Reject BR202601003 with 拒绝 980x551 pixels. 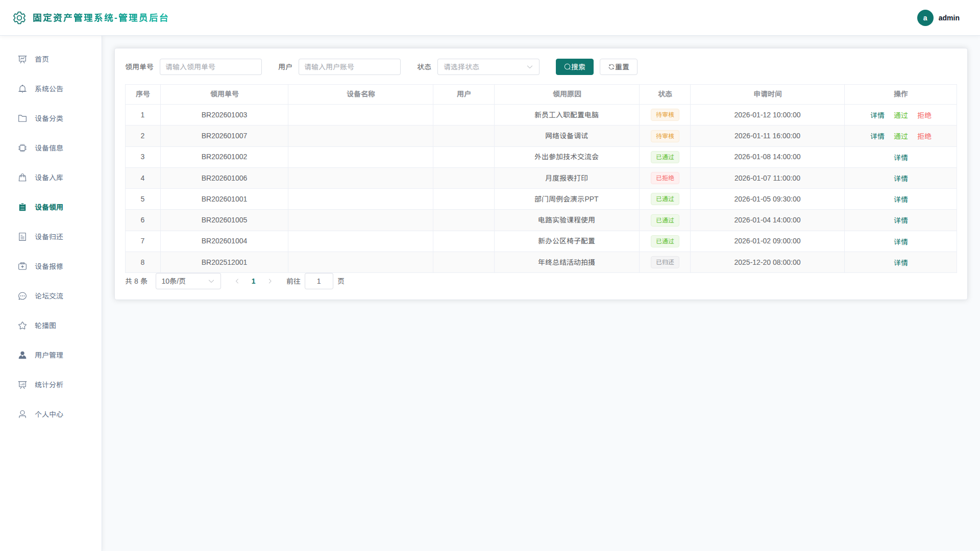click(924, 115)
